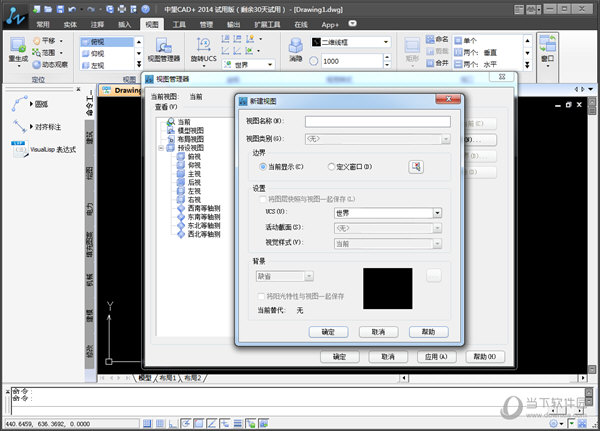
Task: Increase the 1000 value with up stepper
Action: point(387,57)
